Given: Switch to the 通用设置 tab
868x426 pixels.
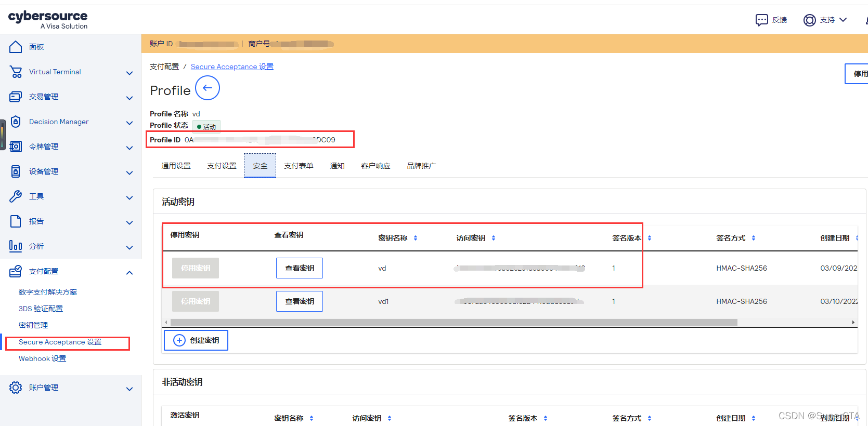Looking at the screenshot, I should 176,166.
